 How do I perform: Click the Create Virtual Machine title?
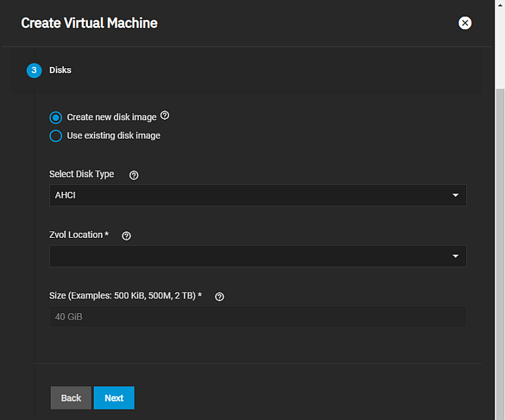(x=89, y=23)
